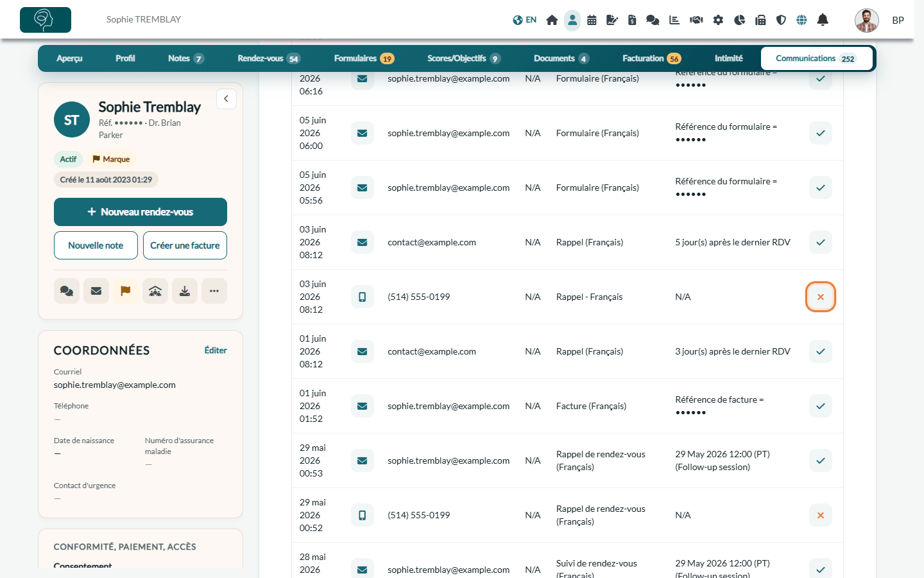
Task: Open the BP user profile menu
Action: point(879,20)
